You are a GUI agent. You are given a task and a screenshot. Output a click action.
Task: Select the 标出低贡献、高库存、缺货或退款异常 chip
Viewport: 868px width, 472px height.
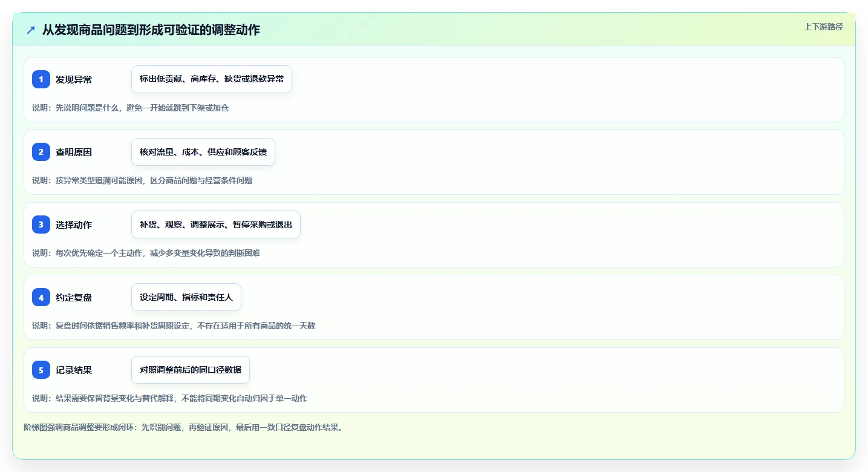[x=212, y=79]
